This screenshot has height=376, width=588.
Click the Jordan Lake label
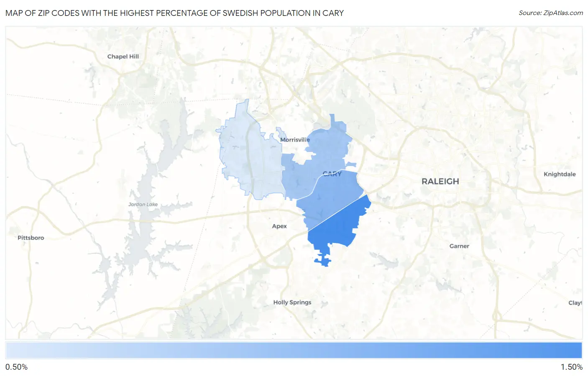click(x=143, y=205)
